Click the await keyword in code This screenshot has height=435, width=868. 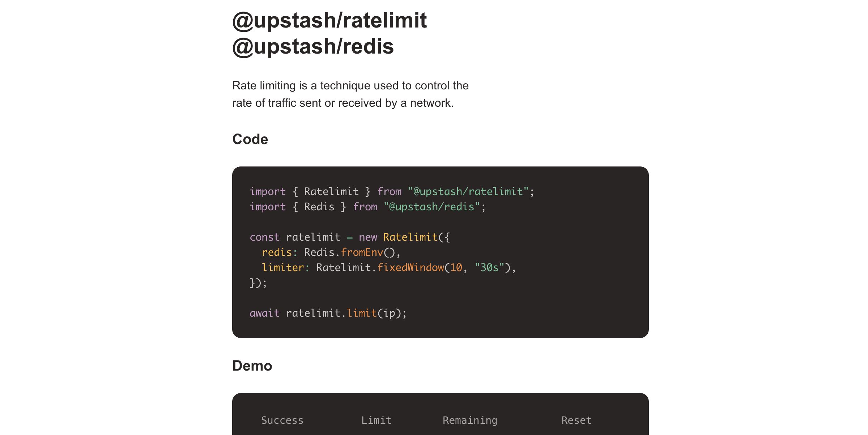click(265, 313)
